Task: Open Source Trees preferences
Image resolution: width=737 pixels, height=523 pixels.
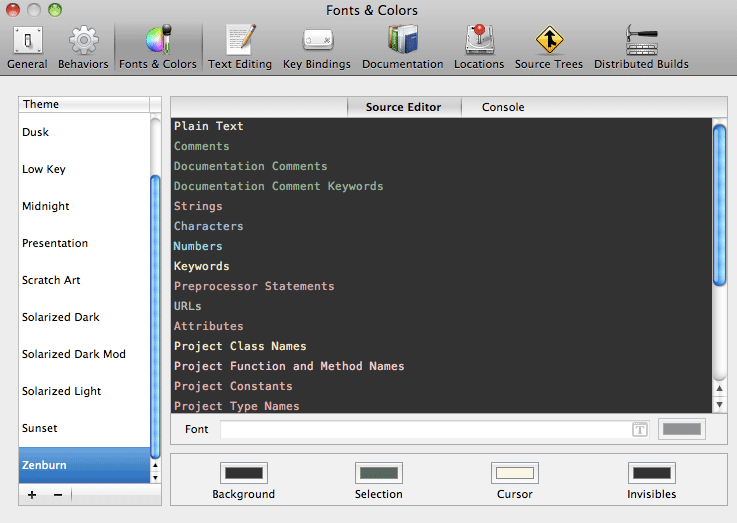Action: (549, 47)
